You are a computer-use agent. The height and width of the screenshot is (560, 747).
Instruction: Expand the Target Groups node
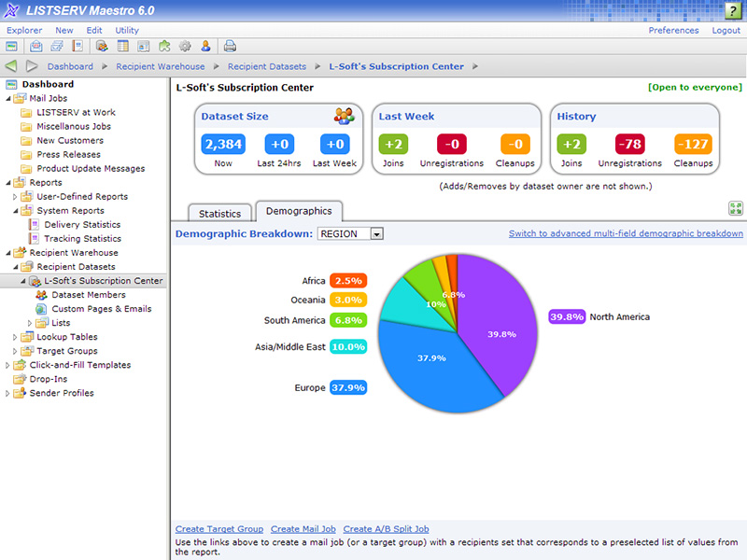(15, 351)
